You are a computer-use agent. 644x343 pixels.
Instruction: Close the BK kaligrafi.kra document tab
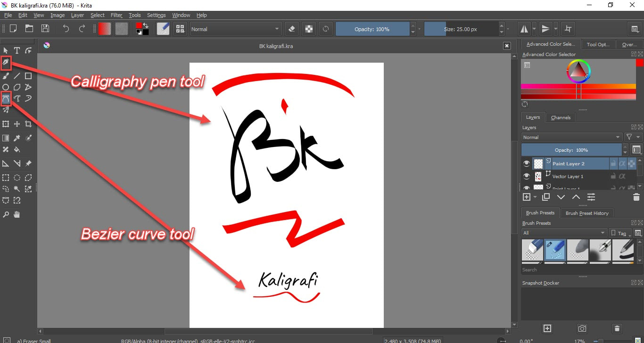[x=507, y=46]
